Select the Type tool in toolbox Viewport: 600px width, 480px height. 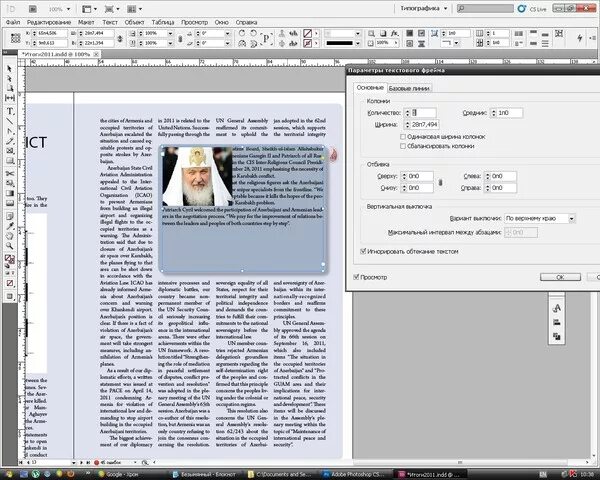click(10, 111)
